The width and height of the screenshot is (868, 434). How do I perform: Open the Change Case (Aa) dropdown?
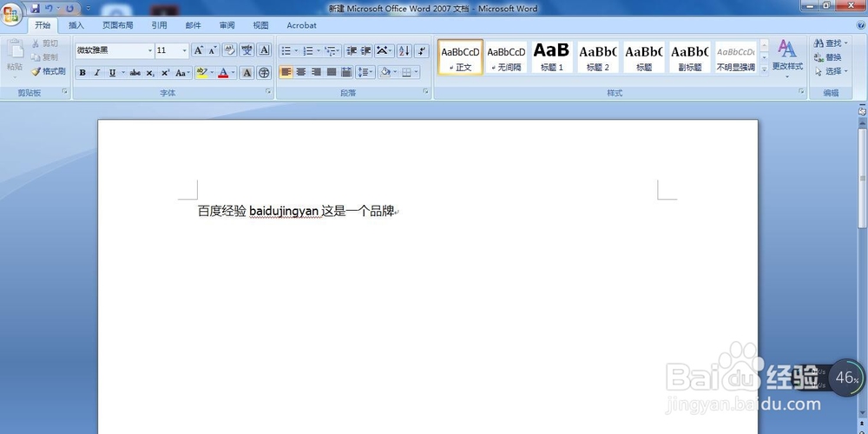click(182, 73)
